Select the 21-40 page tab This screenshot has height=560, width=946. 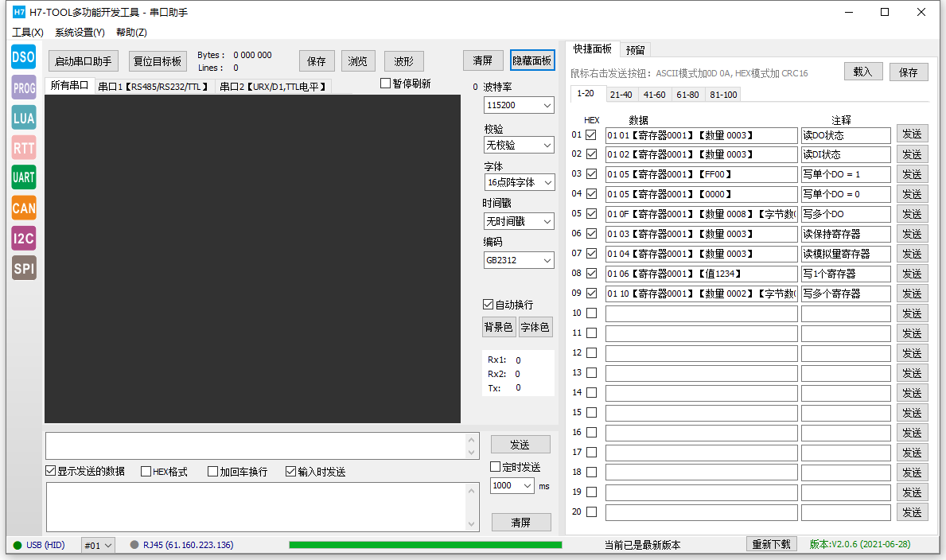(x=621, y=95)
